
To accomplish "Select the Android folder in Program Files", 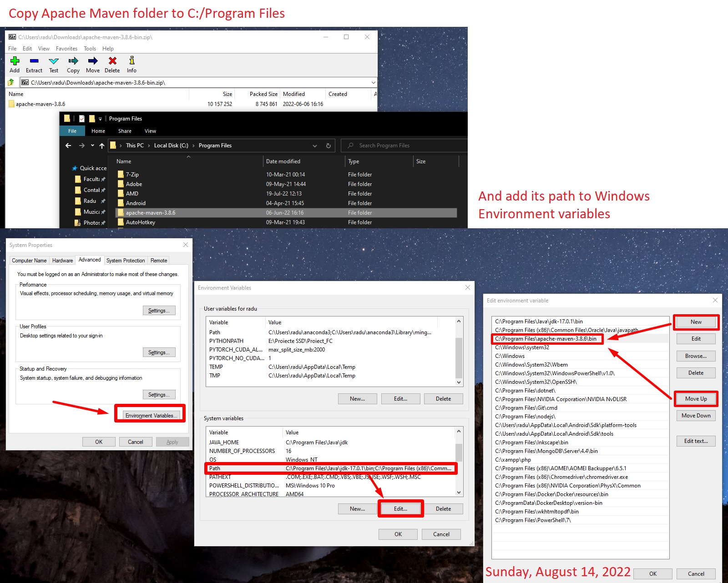I will point(136,203).
